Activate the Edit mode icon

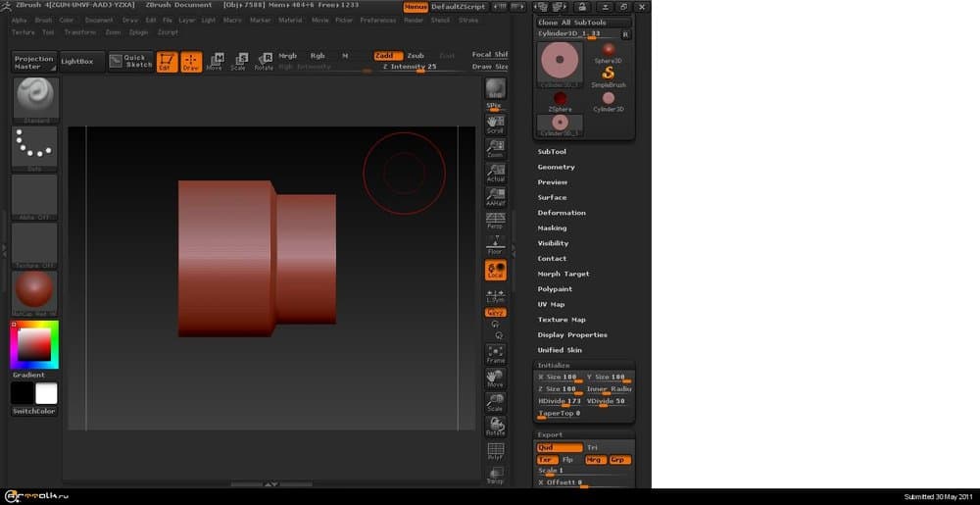point(167,61)
